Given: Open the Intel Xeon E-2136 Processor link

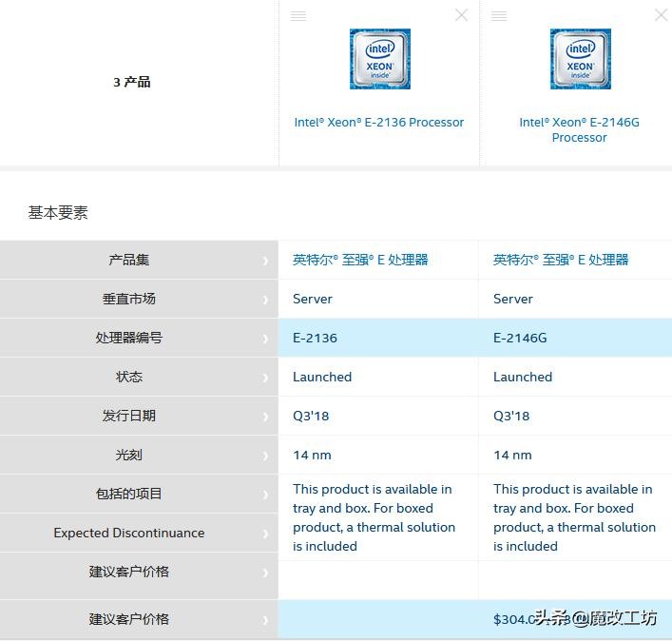Looking at the screenshot, I should 379,123.
